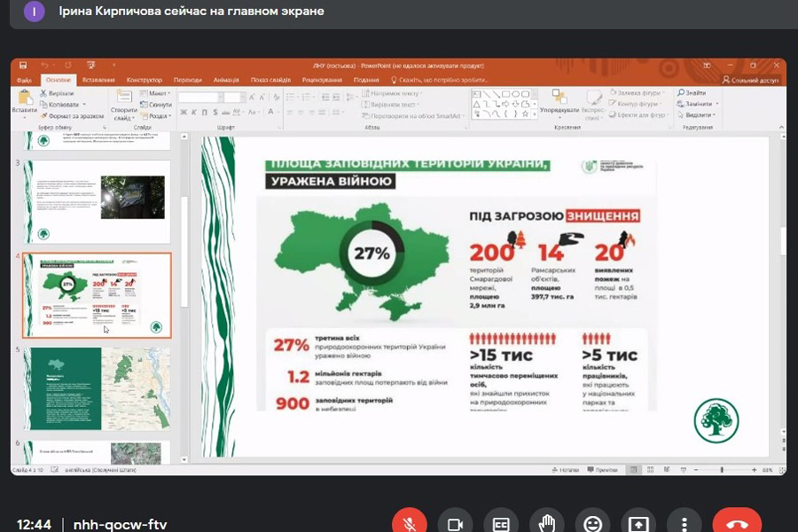
Task: Switch to the Конструктор tab
Action: [144, 80]
